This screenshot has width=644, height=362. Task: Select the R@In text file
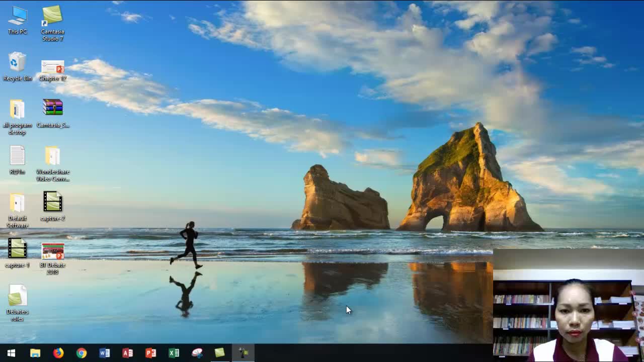17,160
